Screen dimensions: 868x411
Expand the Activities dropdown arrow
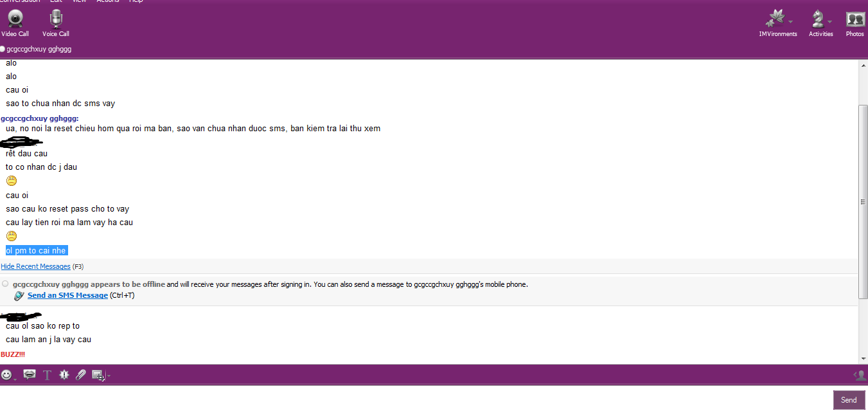830,21
